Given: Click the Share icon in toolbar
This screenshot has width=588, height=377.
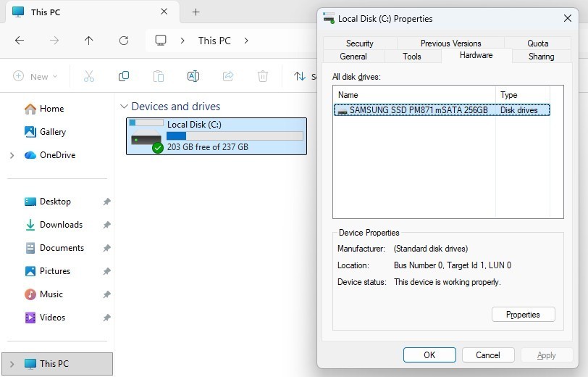Looking at the screenshot, I should click(x=228, y=76).
